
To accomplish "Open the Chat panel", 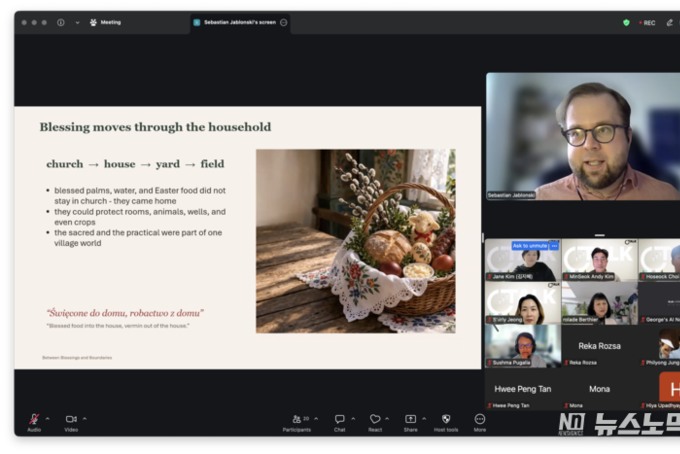I will coord(339,419).
